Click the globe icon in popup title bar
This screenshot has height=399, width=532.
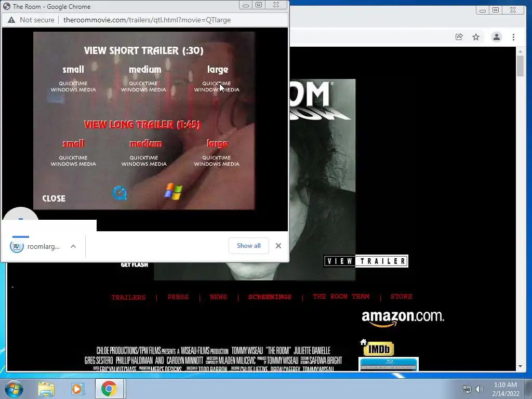click(x=6, y=6)
